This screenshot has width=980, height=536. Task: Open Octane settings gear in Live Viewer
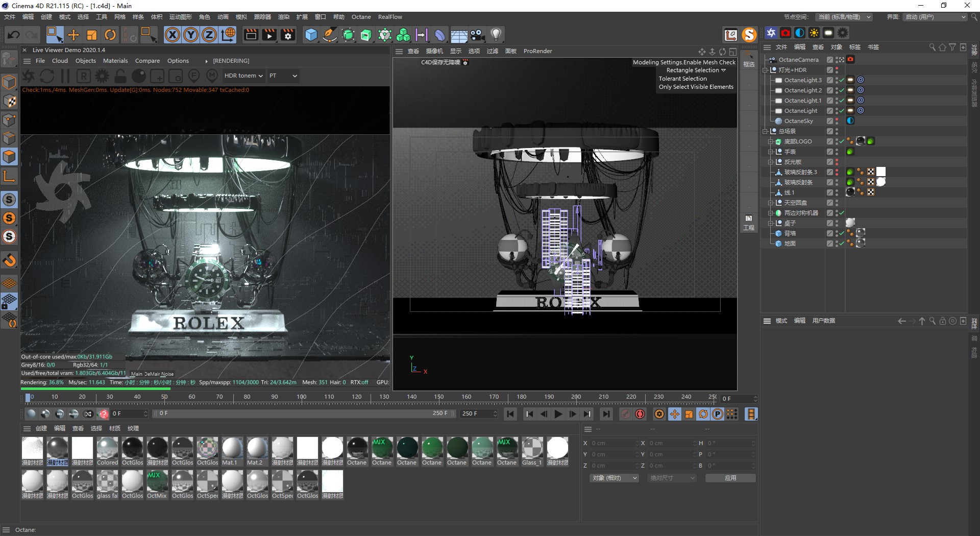102,76
